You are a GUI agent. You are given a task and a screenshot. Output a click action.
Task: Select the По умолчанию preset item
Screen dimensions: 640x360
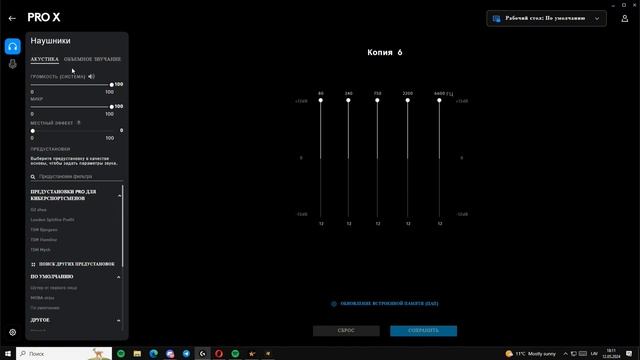(x=45, y=308)
